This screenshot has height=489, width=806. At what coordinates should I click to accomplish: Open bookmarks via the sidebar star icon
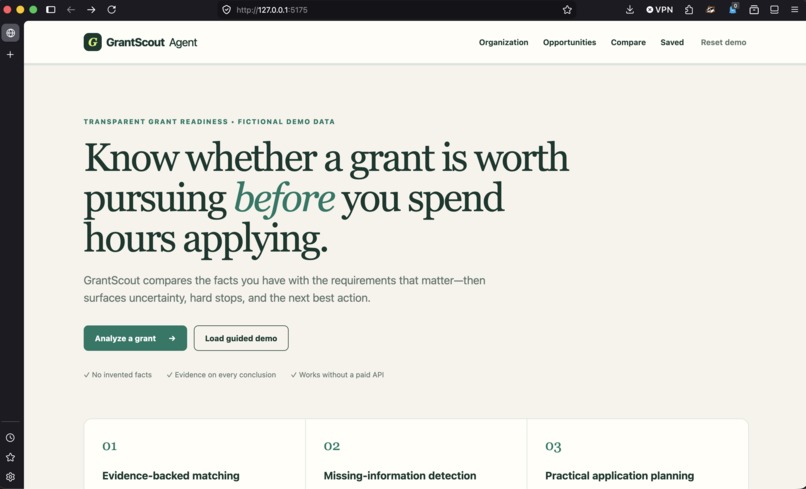[x=10, y=457]
